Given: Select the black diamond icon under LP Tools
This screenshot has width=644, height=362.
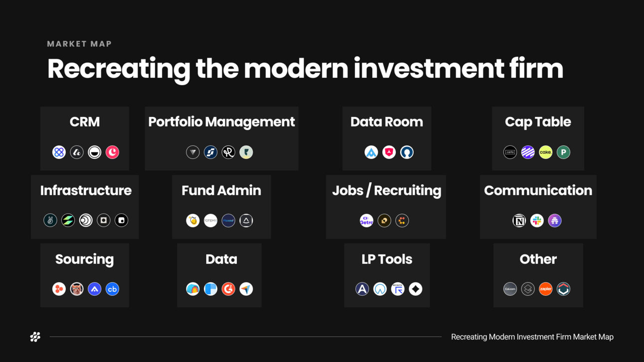Looking at the screenshot, I should coord(415,289).
